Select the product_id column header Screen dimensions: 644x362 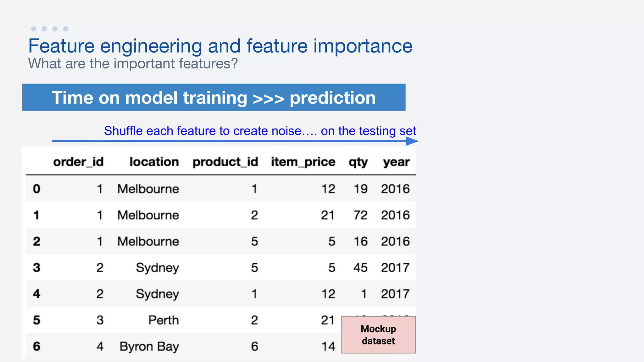(x=225, y=162)
